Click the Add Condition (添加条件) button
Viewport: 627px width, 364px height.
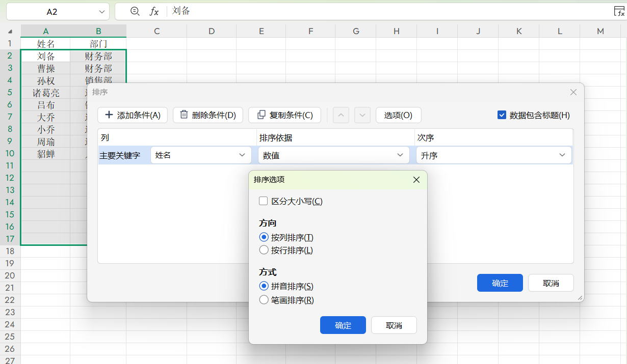tap(133, 115)
